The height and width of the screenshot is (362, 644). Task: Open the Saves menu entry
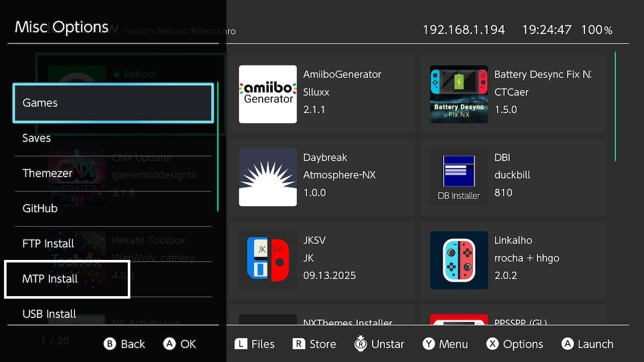pos(113,138)
